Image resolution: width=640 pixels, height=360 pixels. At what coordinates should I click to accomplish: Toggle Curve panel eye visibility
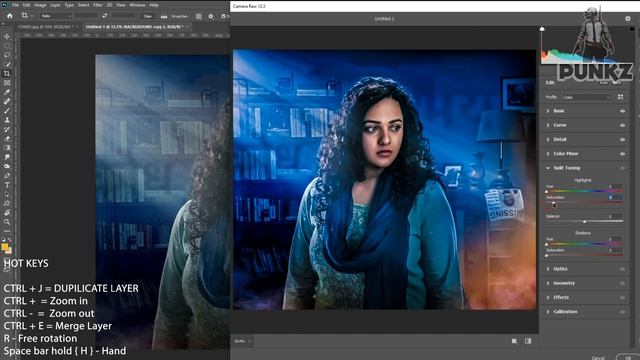[622, 125]
